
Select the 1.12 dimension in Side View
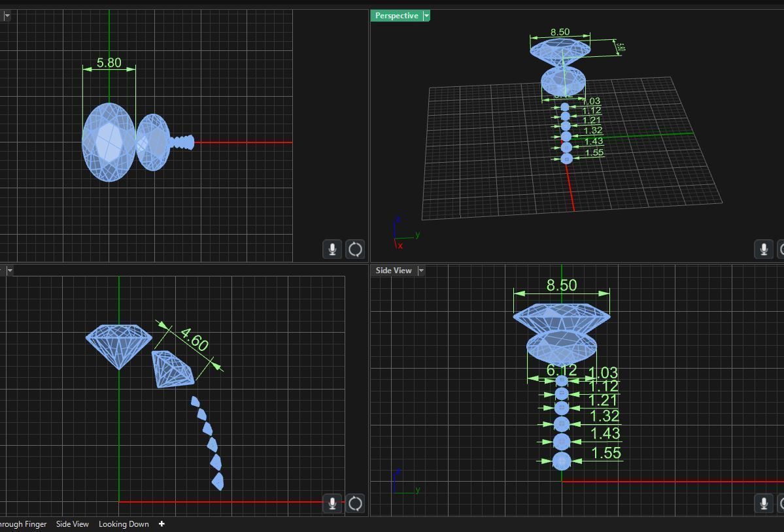pyautogui.click(x=604, y=386)
